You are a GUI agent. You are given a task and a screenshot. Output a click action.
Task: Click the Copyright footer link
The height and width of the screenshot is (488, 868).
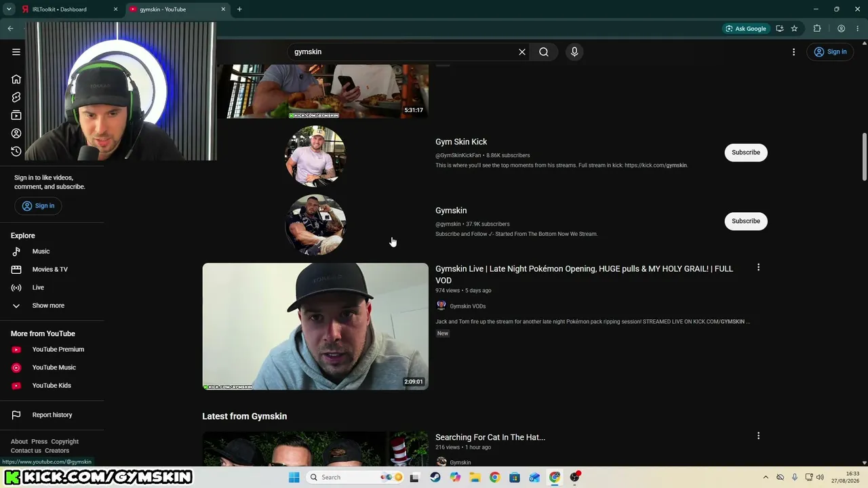65,441
